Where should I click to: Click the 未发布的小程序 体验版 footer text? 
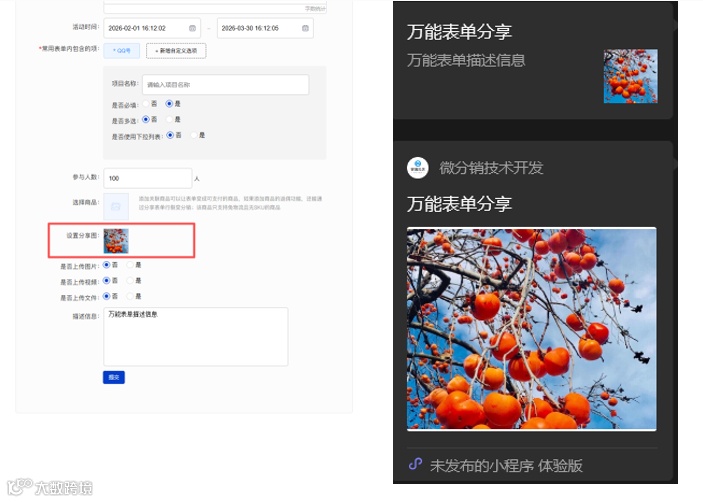click(x=506, y=466)
